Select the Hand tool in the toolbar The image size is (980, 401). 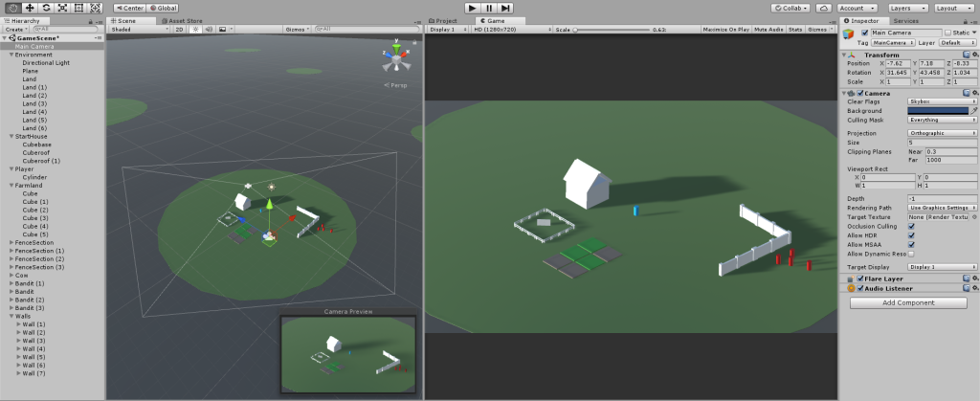click(12, 8)
